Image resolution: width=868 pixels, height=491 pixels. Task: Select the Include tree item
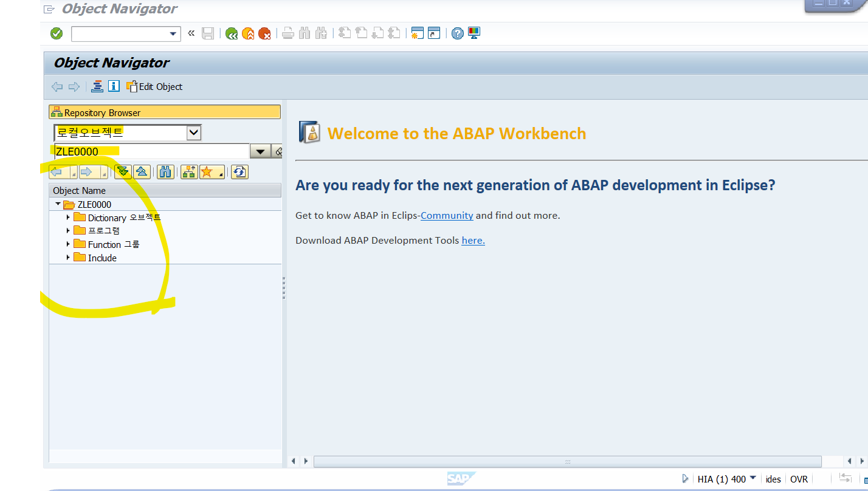pos(102,258)
